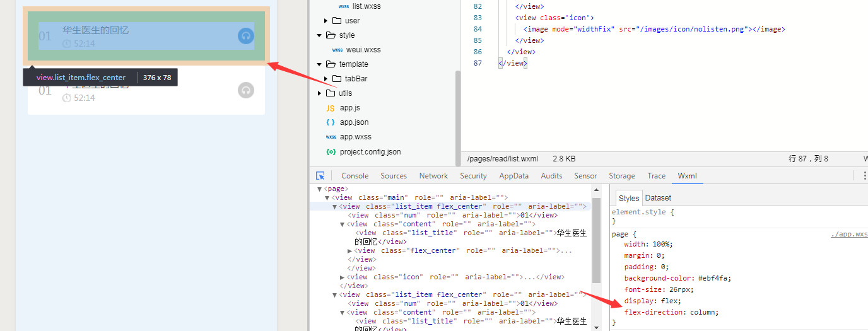Click the 'font-size: 26rpx' style declaration
Screen dimensions: 868x331
click(659, 290)
